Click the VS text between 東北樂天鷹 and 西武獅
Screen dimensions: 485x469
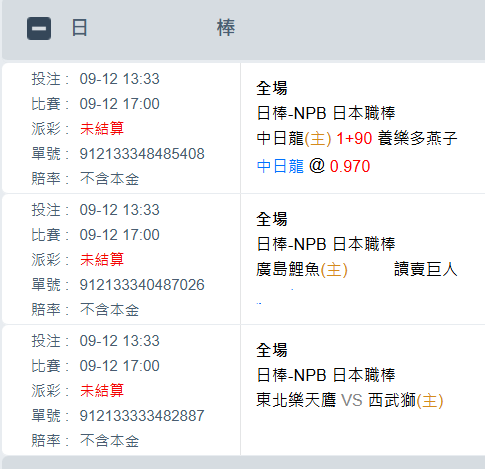point(352,400)
